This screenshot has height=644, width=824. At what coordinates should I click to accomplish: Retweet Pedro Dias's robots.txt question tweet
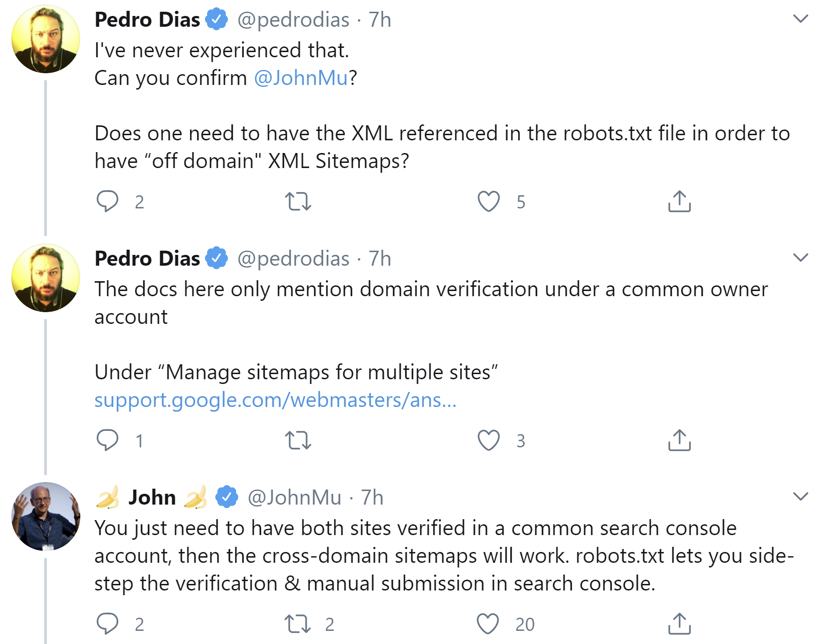pos(299,202)
